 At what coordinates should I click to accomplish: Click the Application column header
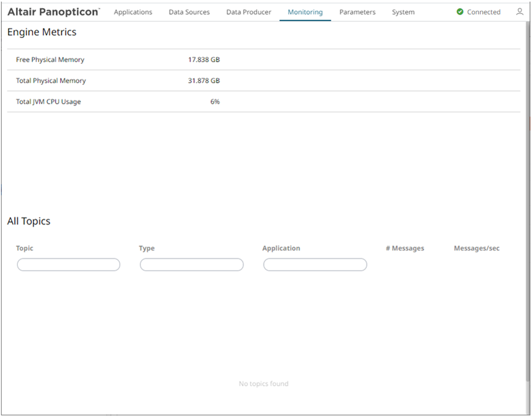point(281,248)
